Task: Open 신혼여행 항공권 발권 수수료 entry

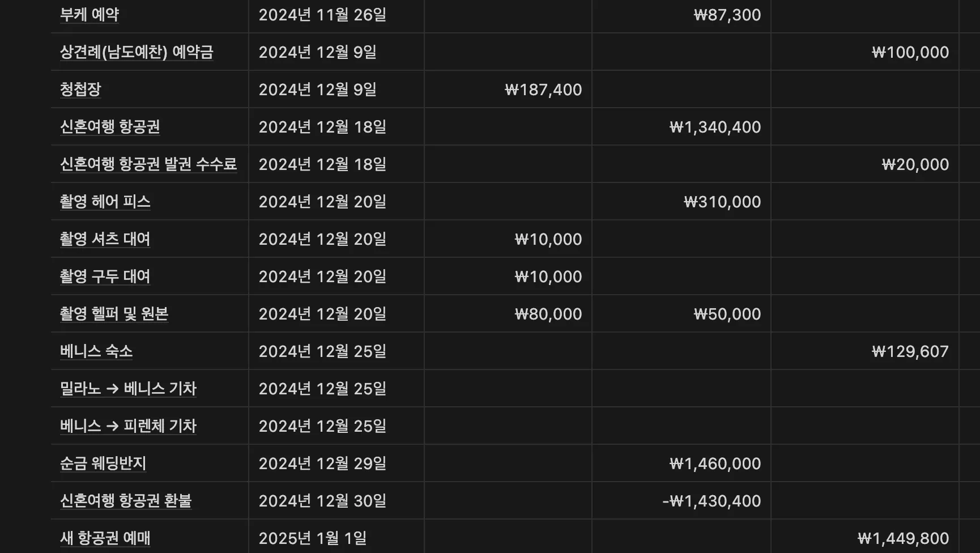Action: tap(148, 164)
